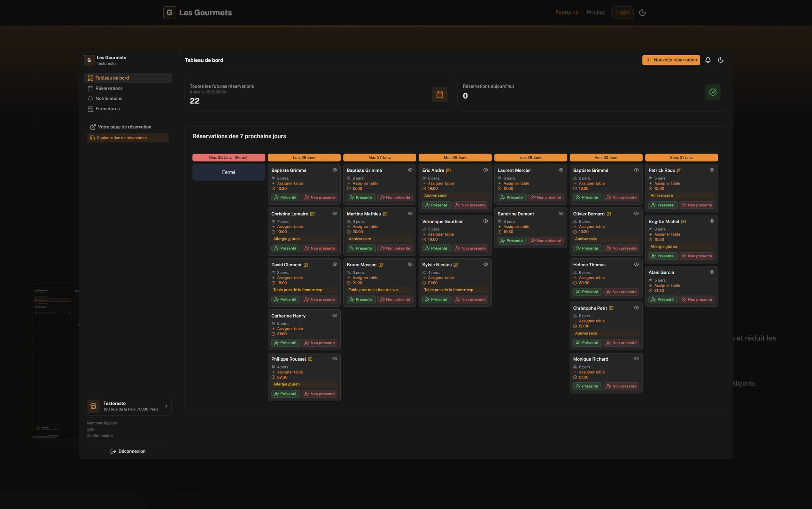Click note icon next to Christine Lemaire
Screen dimensions: 812x509
coord(312,214)
